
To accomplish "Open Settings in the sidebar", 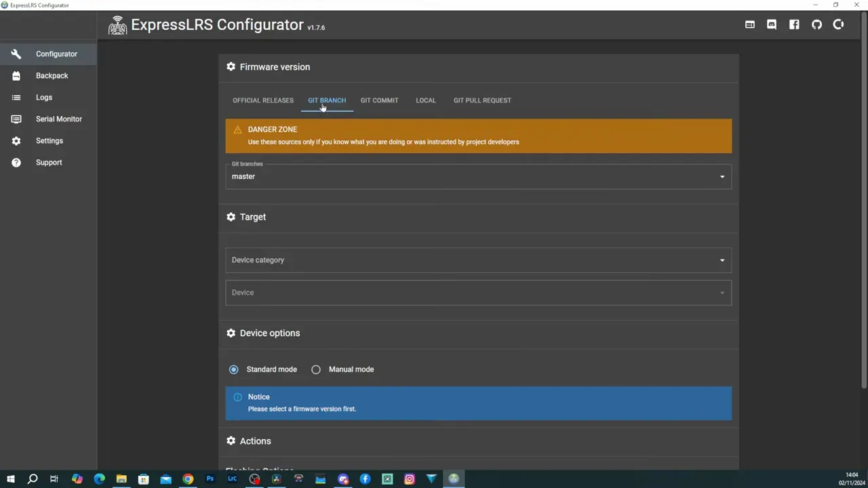I will point(48,140).
